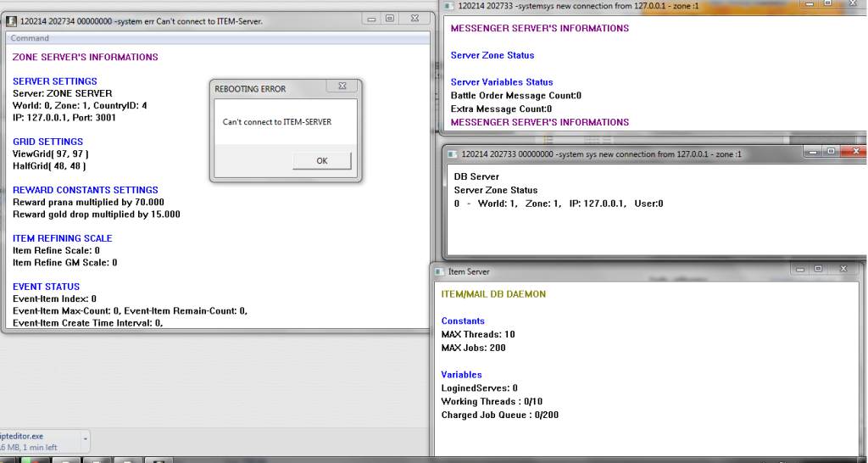Close the Item Server window

pyautogui.click(x=843, y=269)
